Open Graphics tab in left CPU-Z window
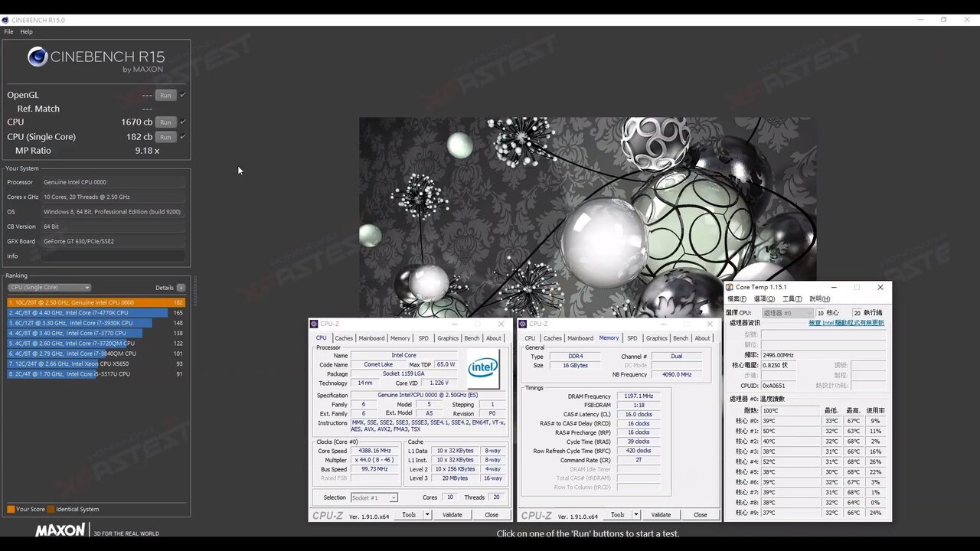 (448, 338)
